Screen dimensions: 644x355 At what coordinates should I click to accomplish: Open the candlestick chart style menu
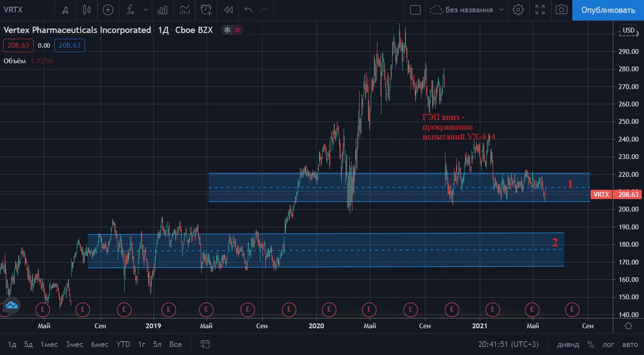pos(86,9)
